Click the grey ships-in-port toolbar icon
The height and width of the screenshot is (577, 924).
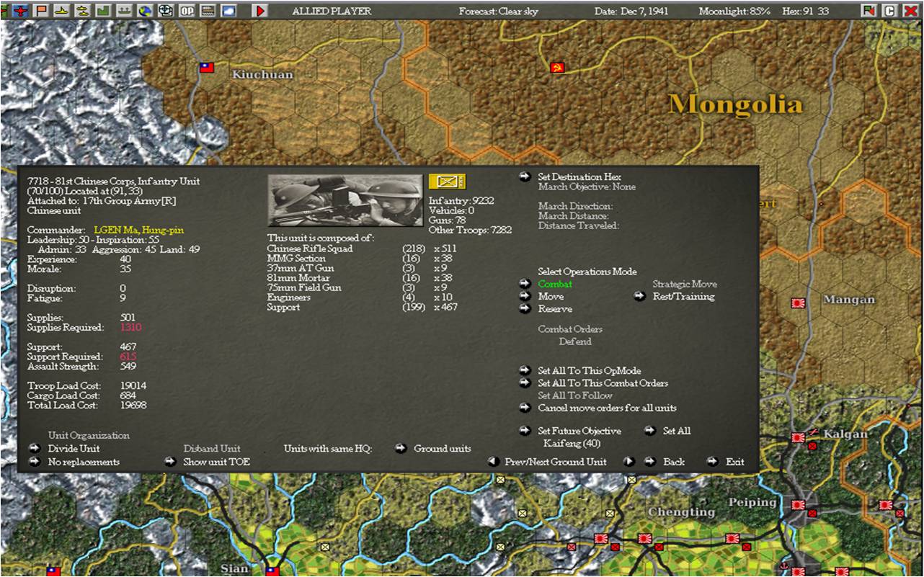[x=125, y=11]
